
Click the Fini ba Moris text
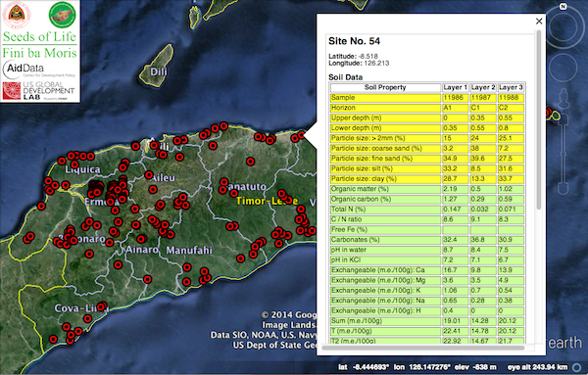[x=39, y=53]
